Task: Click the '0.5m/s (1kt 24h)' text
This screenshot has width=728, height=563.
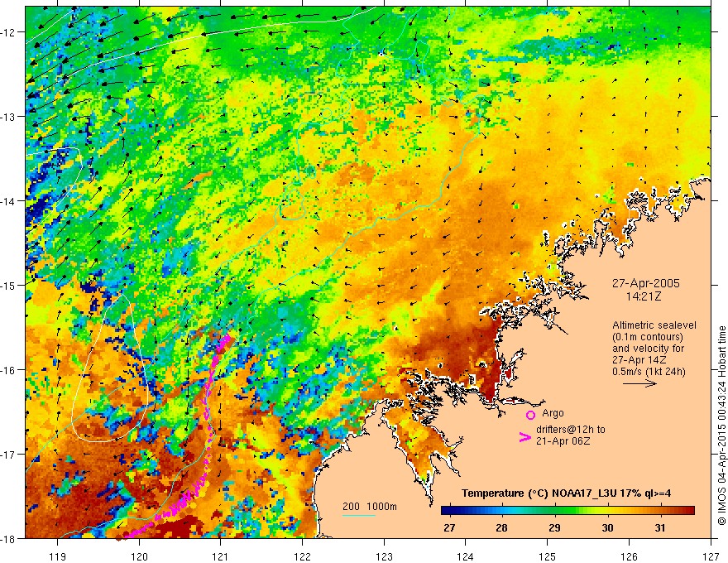Action: (649, 372)
